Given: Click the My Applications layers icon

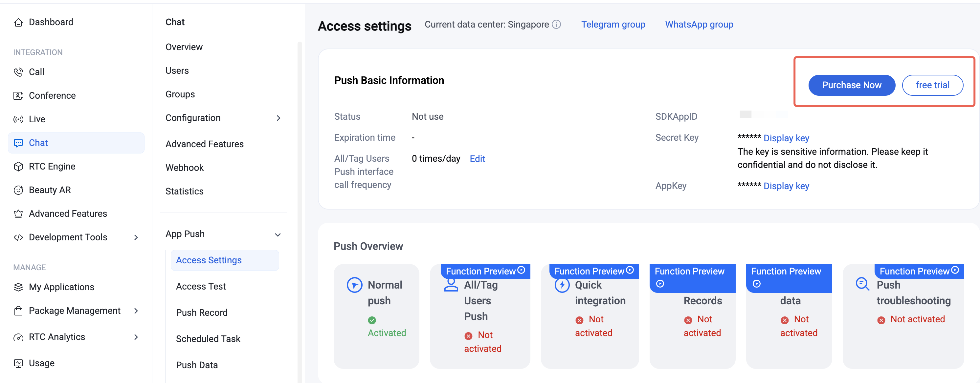Looking at the screenshot, I should pos(18,287).
